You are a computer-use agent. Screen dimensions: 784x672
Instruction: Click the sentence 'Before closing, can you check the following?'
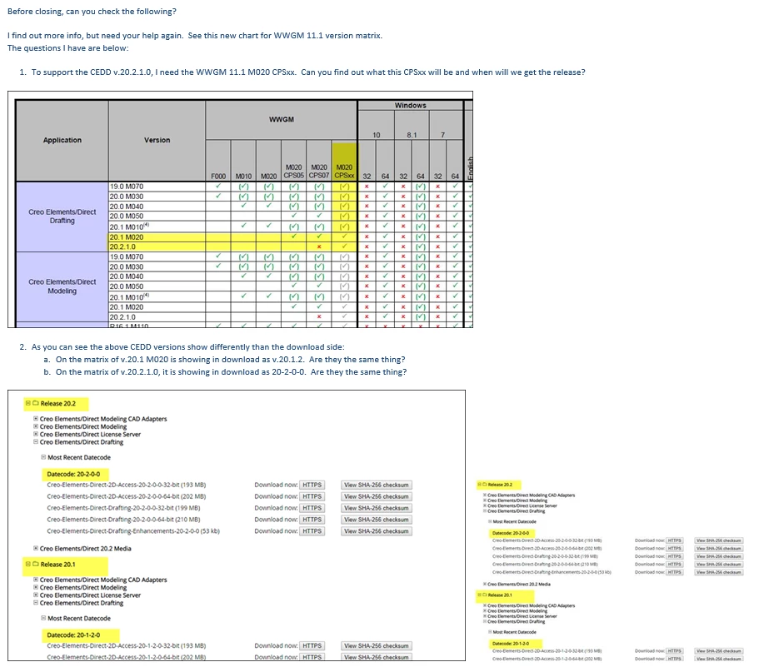[x=92, y=11]
